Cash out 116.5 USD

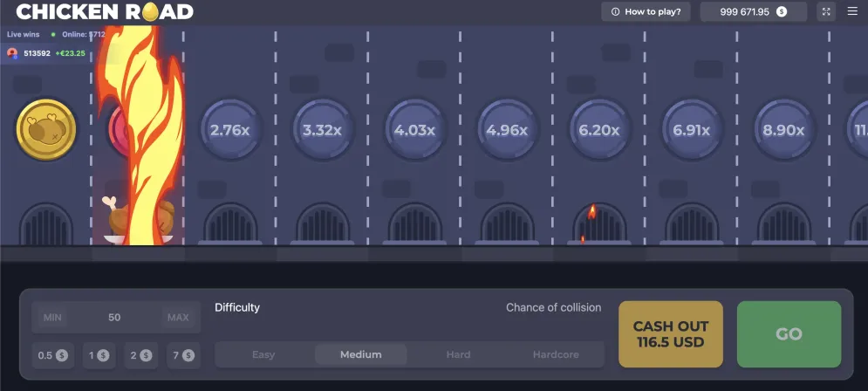pos(670,334)
